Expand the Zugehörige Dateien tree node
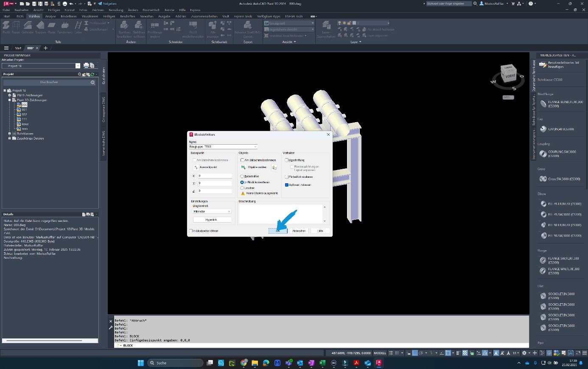 tap(9, 138)
